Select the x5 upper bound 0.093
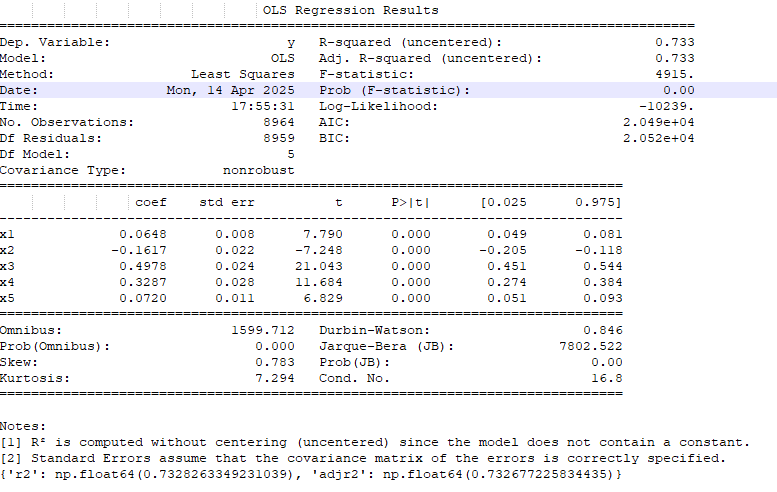 [603, 298]
